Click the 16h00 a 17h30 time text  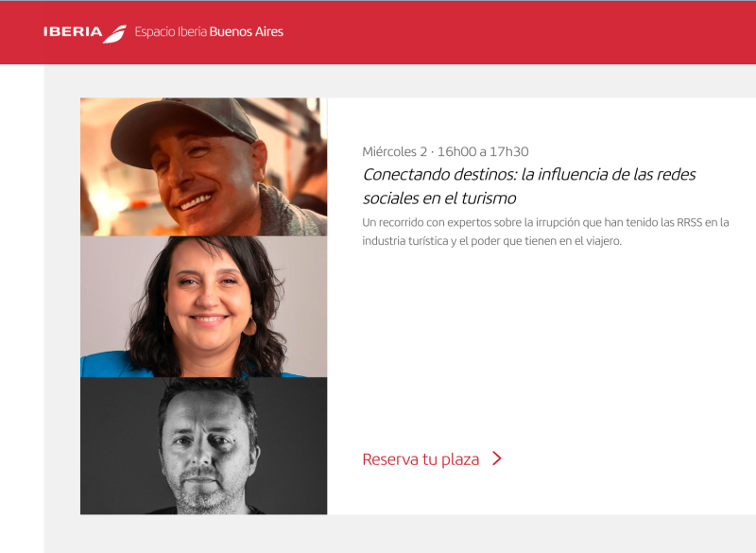483,151
